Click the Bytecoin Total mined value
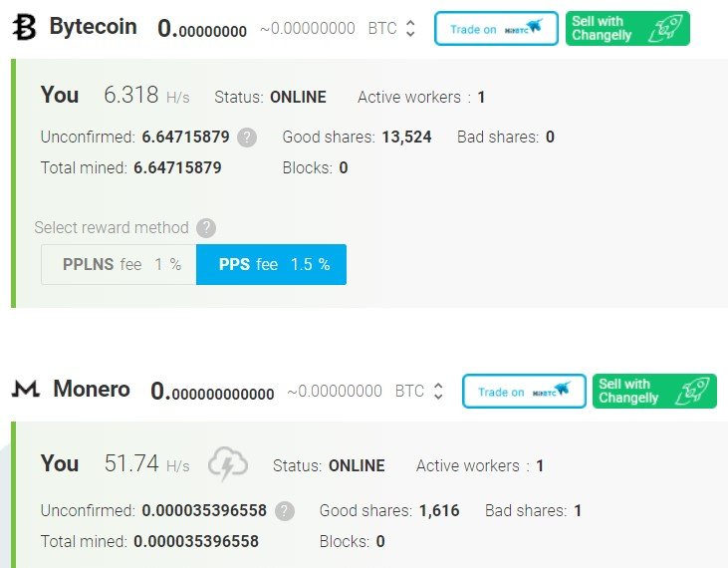Screen dimensions: 728x568 coord(177,167)
